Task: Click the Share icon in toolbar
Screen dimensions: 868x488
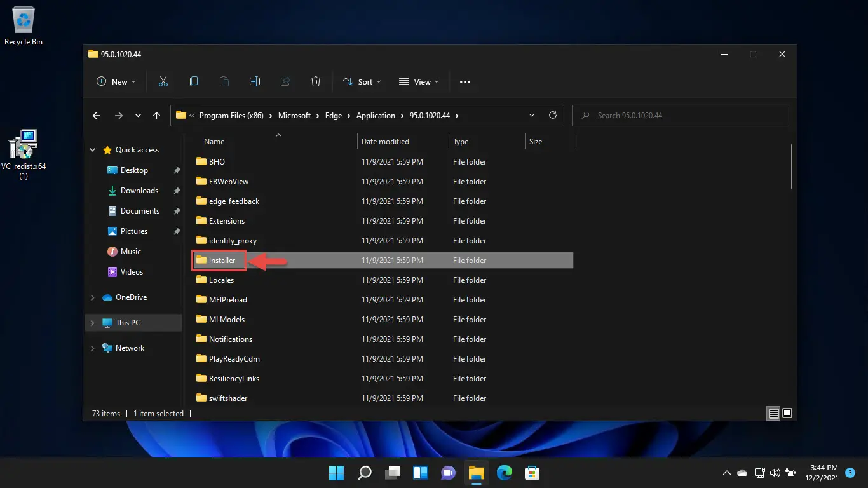Action: [x=285, y=81]
